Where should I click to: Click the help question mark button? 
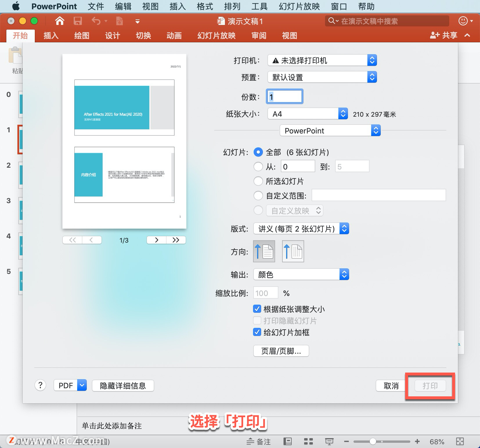point(40,385)
